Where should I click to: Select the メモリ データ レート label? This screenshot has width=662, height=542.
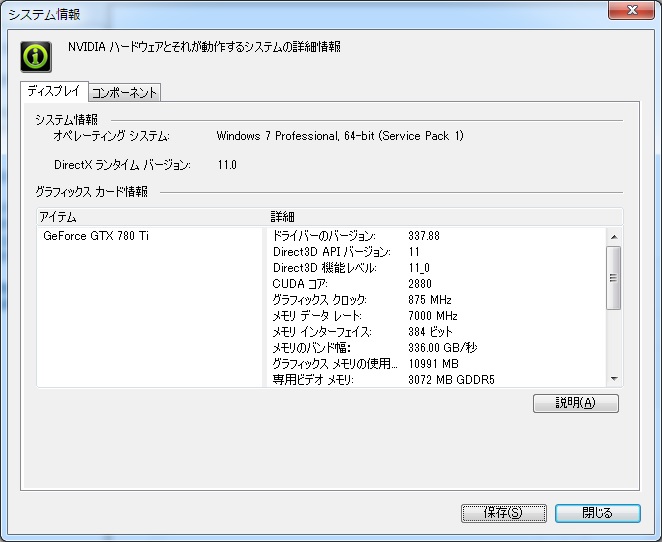317,316
